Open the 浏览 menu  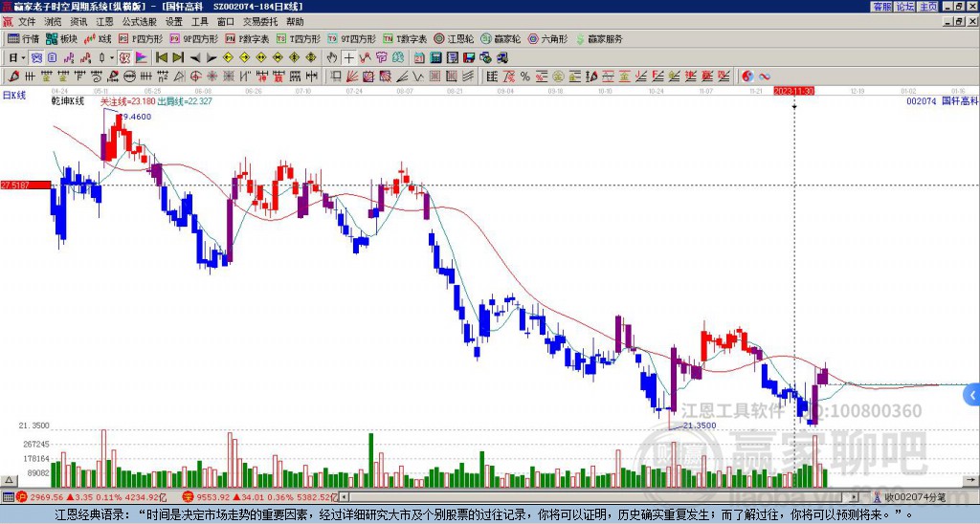54,22
